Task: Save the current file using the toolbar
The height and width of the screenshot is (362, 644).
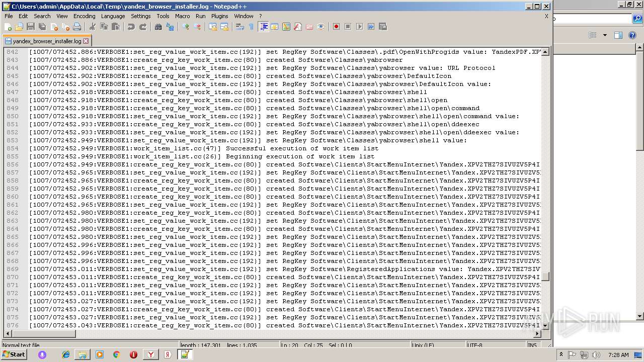Action: (x=31, y=27)
